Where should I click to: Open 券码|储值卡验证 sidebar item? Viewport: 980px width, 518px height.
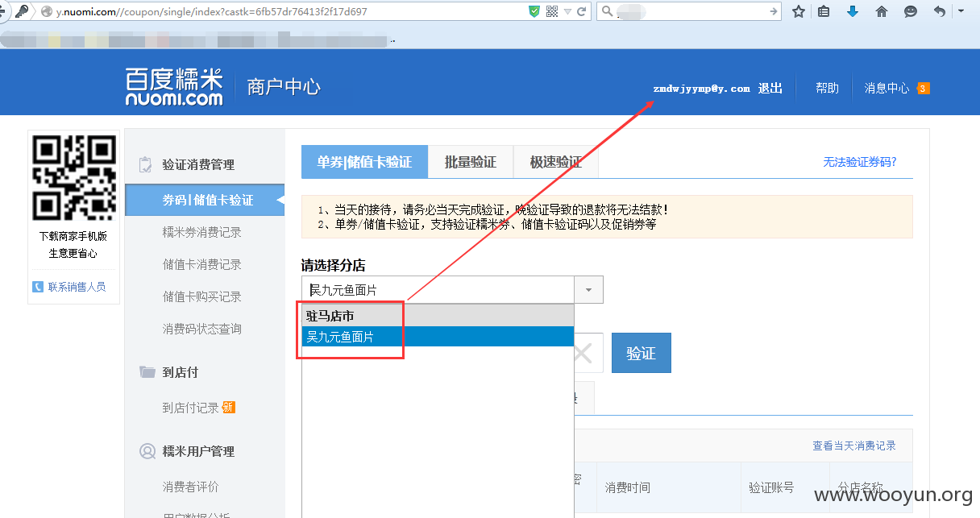[x=205, y=200]
